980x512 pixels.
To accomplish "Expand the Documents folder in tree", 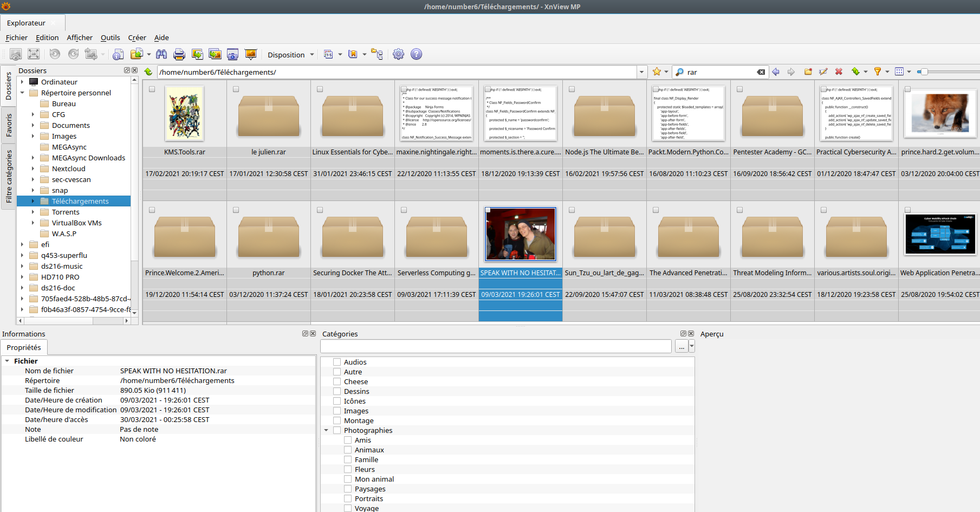I will (x=33, y=125).
